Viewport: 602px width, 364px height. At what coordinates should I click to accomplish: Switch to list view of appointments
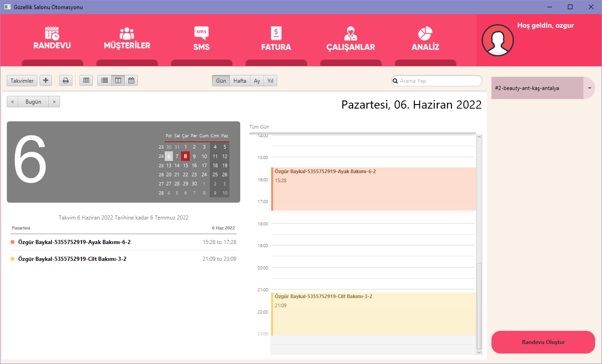(x=104, y=80)
